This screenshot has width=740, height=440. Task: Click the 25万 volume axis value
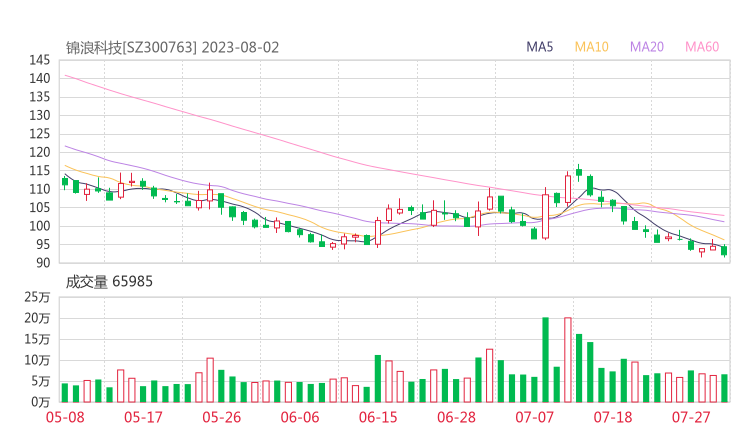coord(37,297)
